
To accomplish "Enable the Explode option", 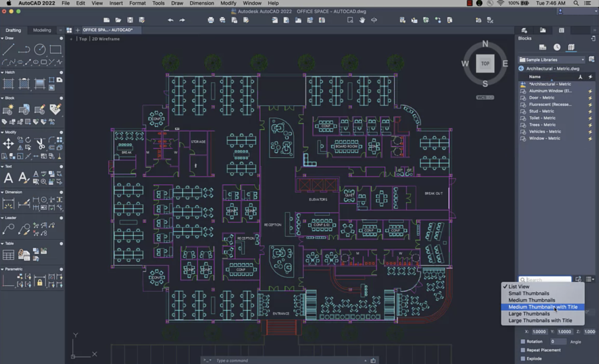I will (x=522, y=359).
